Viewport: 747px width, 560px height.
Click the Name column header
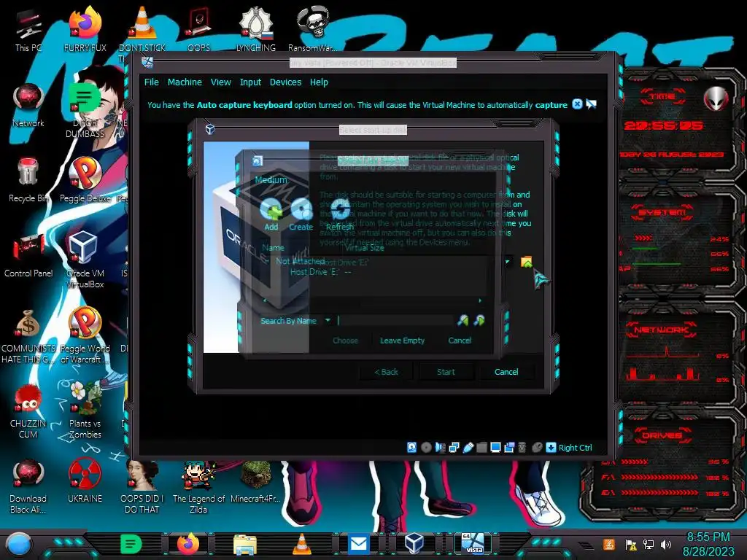tap(273, 248)
